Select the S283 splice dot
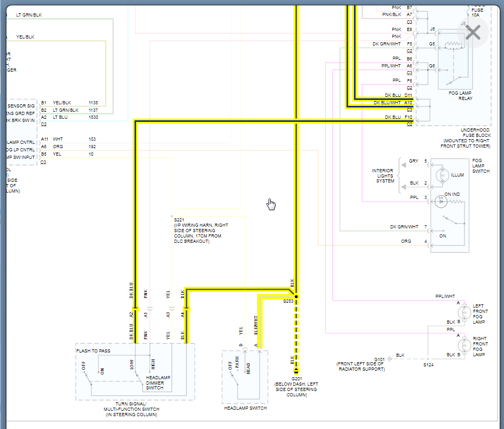This screenshot has height=429, width=504. coord(296,296)
